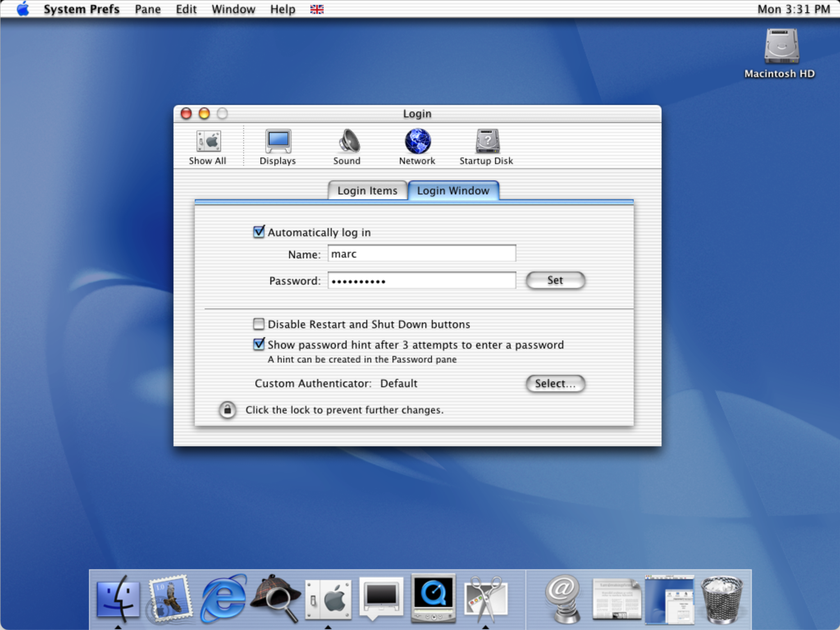This screenshot has height=630, width=840.
Task: Open the Pane menu
Action: coord(148,9)
